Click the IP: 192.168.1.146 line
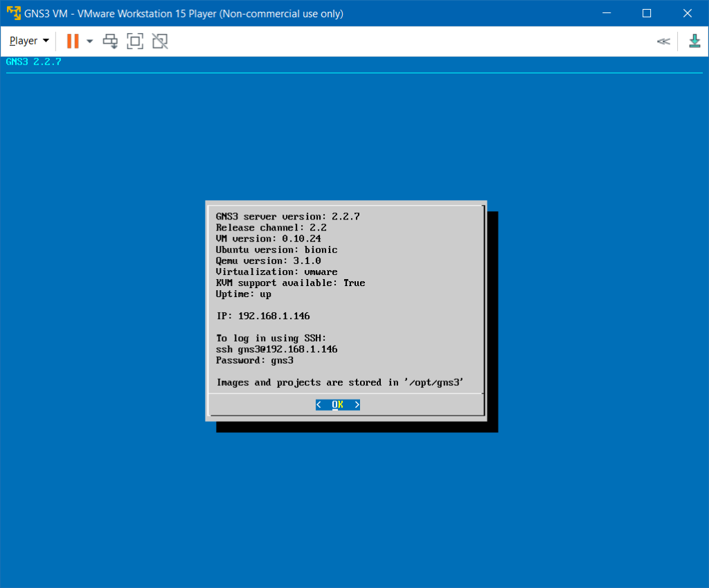Viewport: 709px width, 588px height. [x=262, y=316]
